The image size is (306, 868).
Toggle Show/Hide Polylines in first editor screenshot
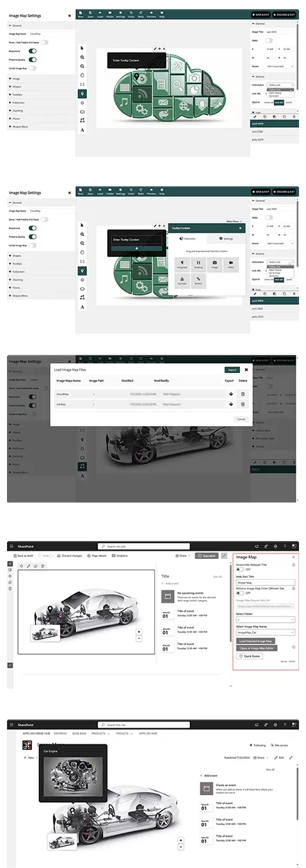click(x=45, y=42)
